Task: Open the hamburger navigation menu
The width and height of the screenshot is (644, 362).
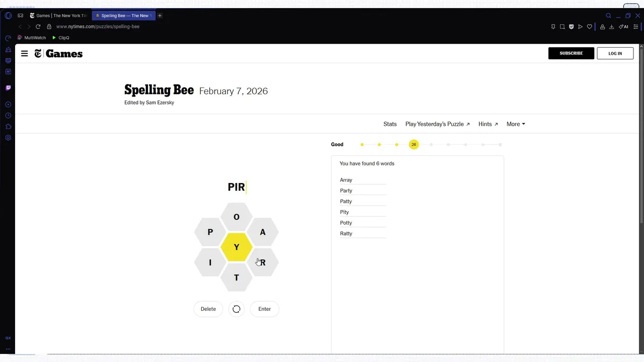Action: (24, 53)
